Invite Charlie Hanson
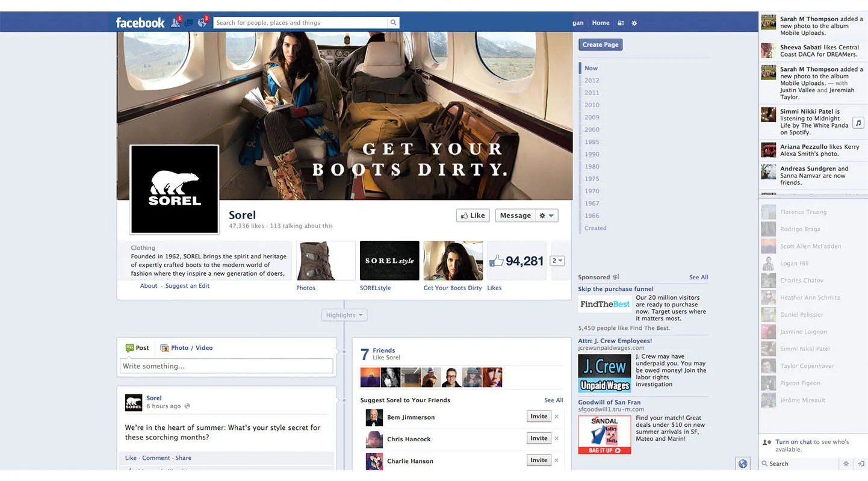The image size is (868, 481). (x=539, y=460)
